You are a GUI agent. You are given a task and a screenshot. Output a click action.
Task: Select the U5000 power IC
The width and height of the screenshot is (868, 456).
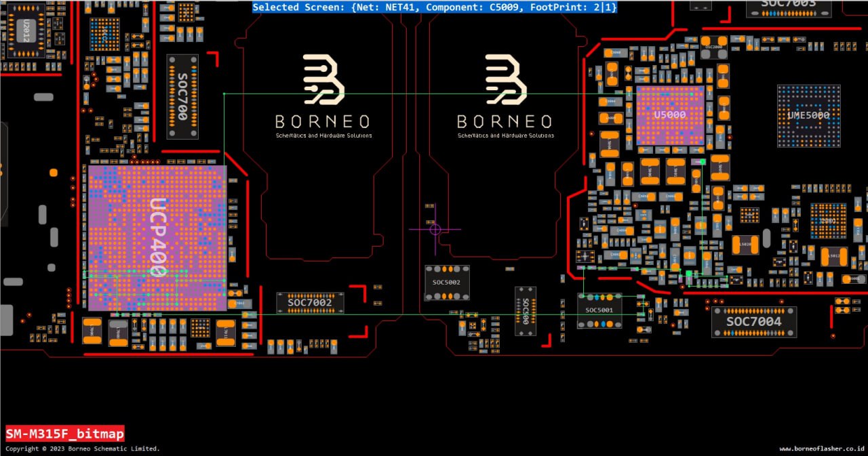pos(670,115)
